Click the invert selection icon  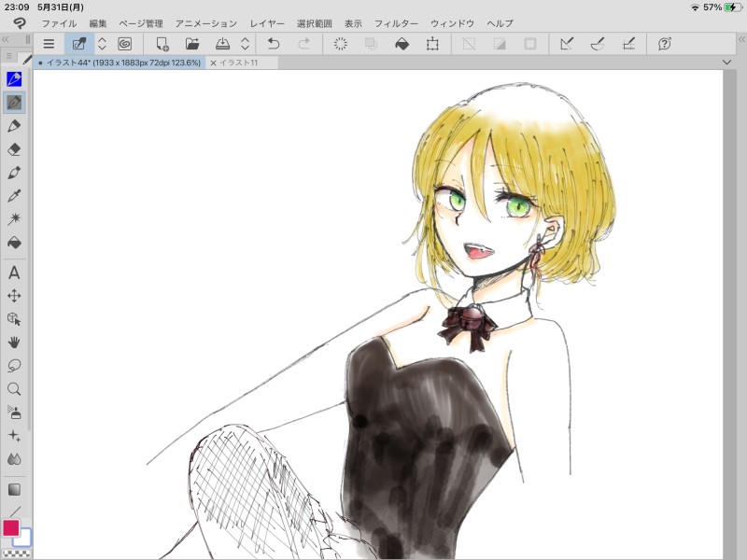(500, 44)
